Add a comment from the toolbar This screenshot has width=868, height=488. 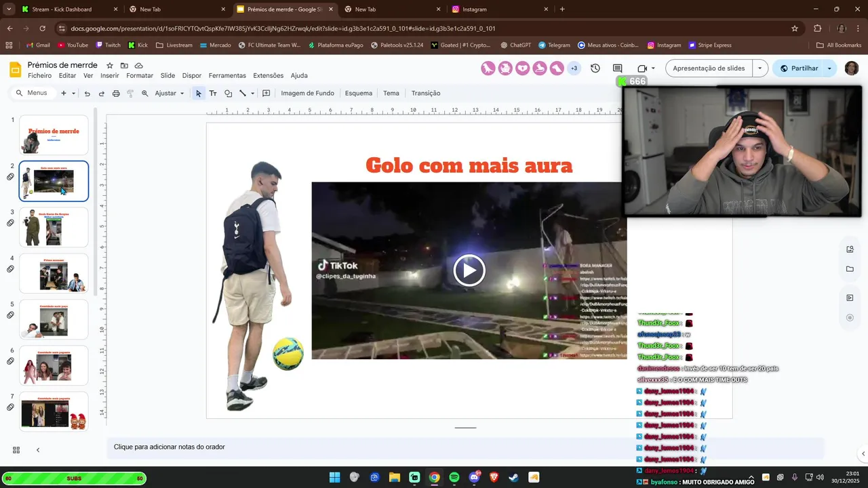click(x=267, y=94)
